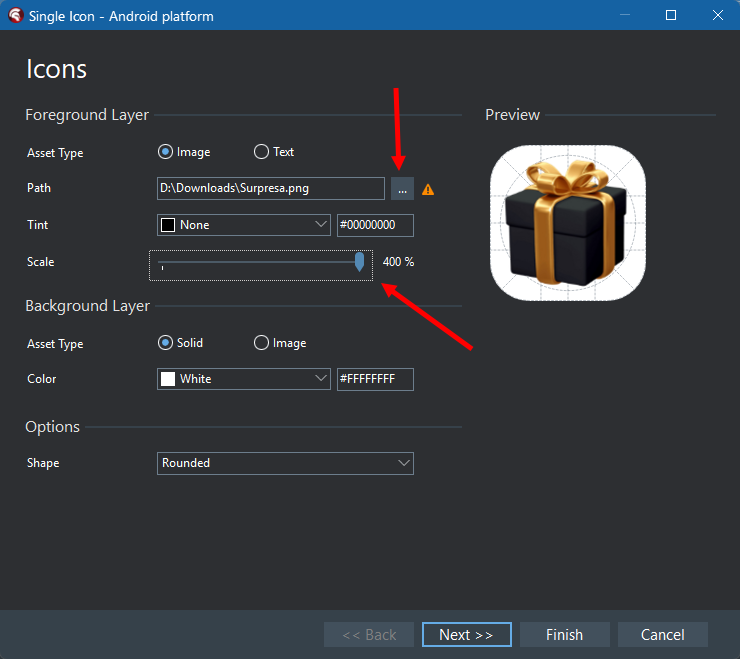
Task: Close the Single Icon window
Action: 717,15
